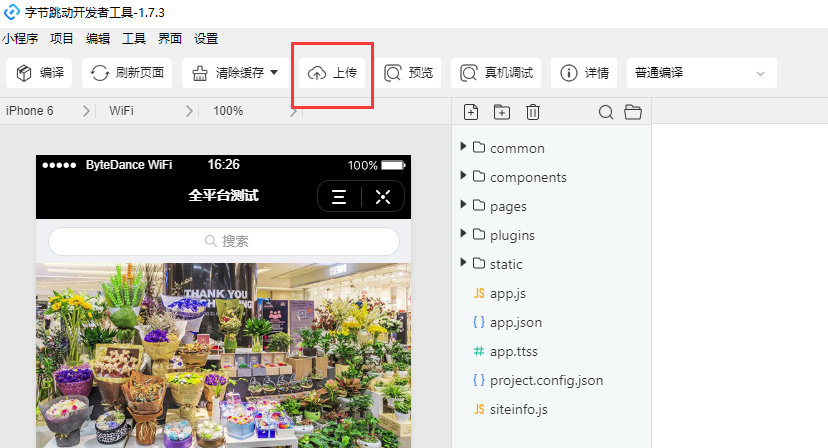
Task: Click the open folder icon
Action: [633, 112]
